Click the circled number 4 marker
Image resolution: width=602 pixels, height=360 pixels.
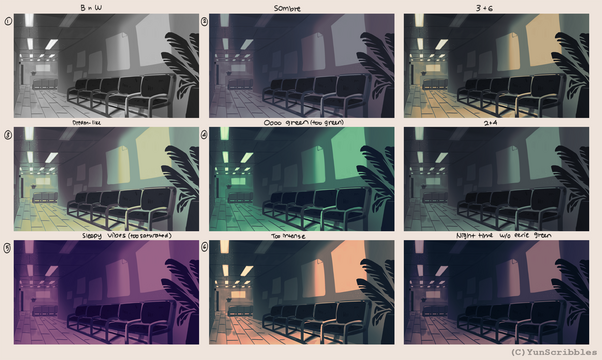(204, 135)
